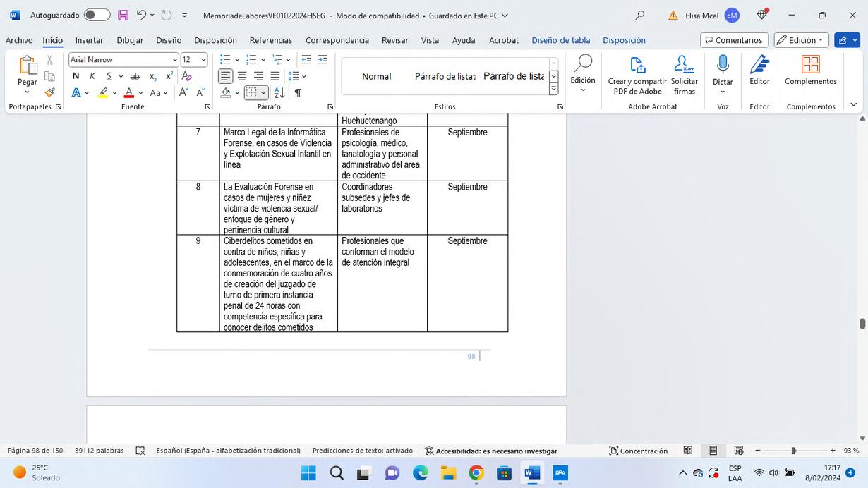This screenshot has width=868, height=488.
Task: Open the Acrobat tab
Action: [504, 40]
